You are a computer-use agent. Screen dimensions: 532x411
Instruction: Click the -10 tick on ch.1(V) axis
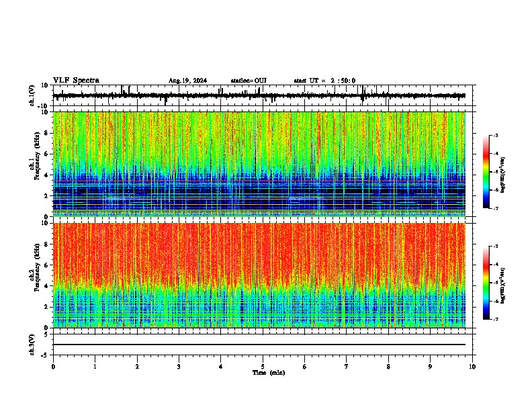pyautogui.click(x=44, y=106)
